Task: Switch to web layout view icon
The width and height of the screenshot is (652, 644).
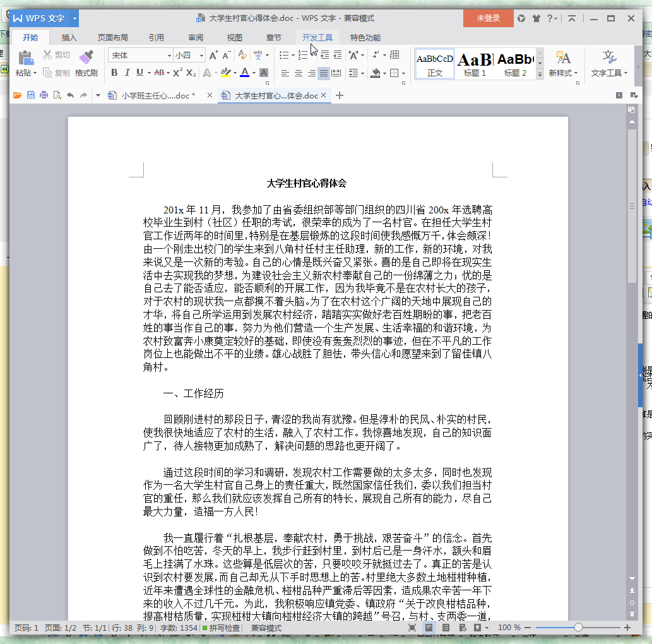Action: point(463,628)
